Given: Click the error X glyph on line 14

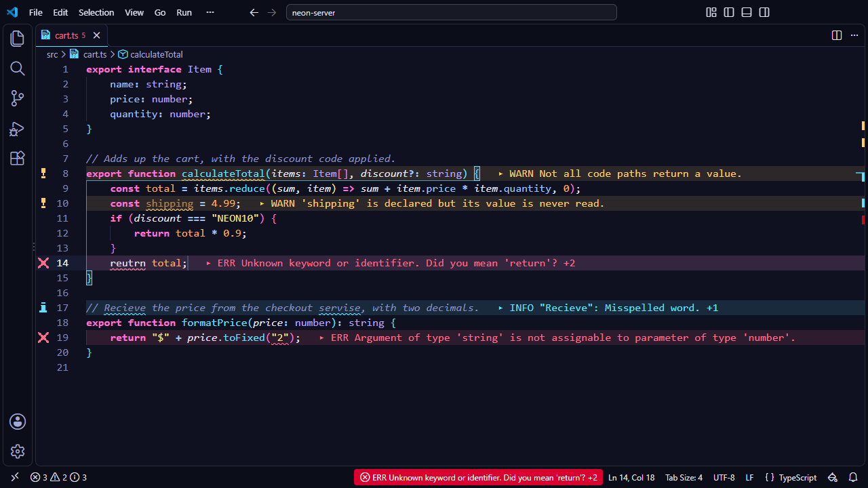Looking at the screenshot, I should coord(43,263).
